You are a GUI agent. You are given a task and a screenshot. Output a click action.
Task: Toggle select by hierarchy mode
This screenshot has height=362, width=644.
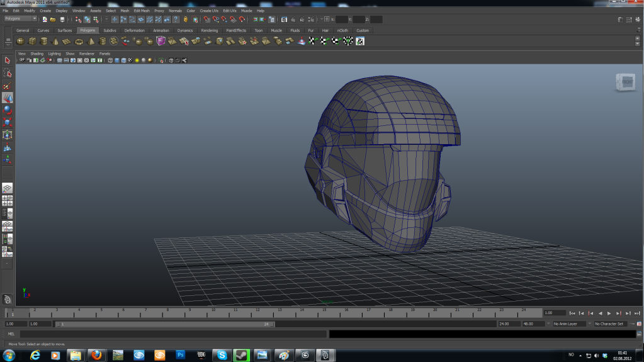[x=78, y=20]
